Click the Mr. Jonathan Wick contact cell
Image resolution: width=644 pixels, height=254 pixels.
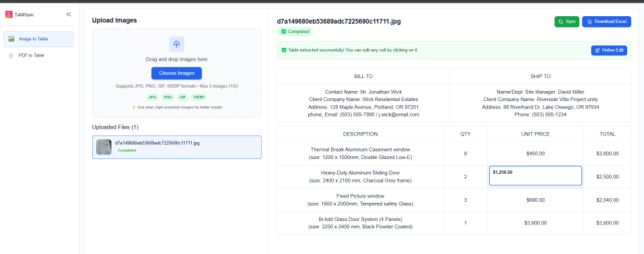tap(363, 103)
